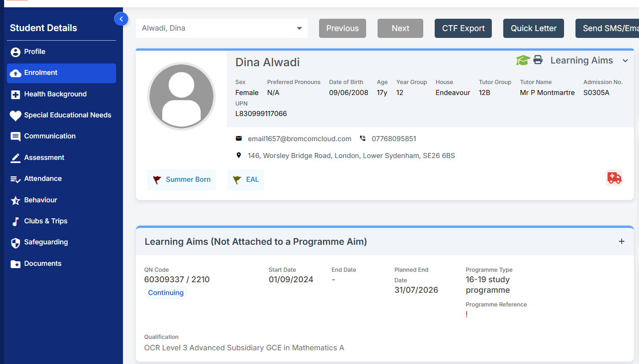
Task: Click the EAL flag badge
Action: (x=245, y=179)
